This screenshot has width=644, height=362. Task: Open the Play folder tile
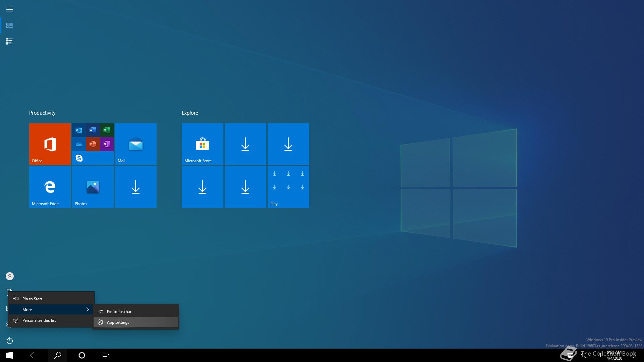[288, 187]
